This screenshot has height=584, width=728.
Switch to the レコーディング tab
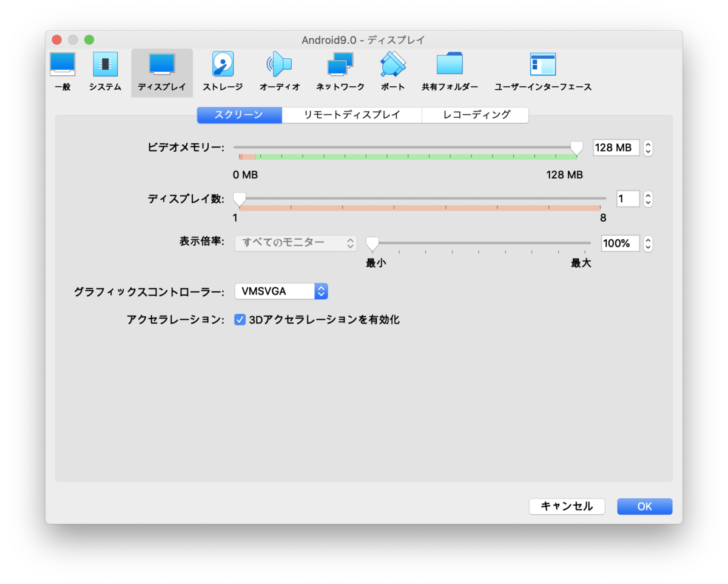pos(475,115)
